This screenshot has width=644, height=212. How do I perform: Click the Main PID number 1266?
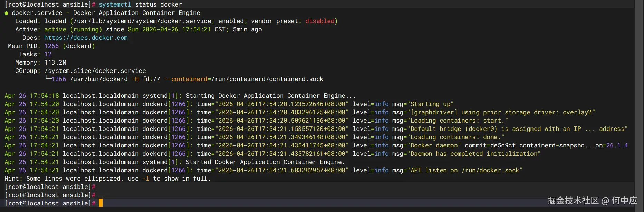coord(51,46)
